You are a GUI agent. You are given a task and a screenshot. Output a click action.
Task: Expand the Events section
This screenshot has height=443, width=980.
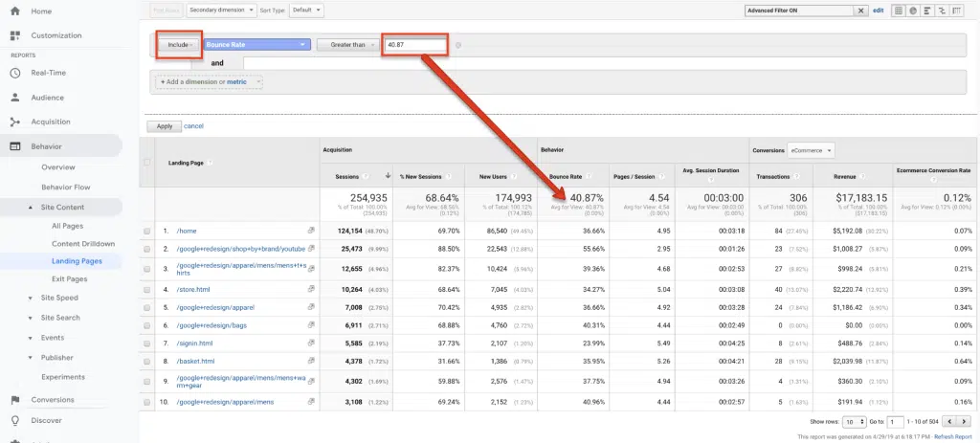tap(31, 338)
